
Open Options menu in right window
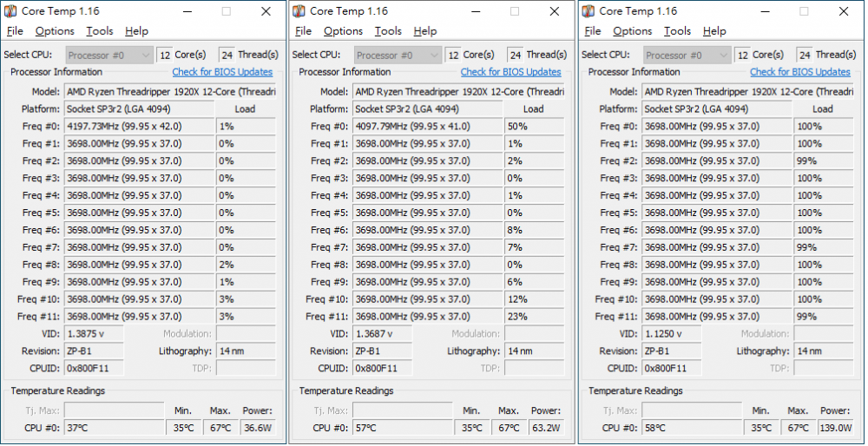point(633,31)
